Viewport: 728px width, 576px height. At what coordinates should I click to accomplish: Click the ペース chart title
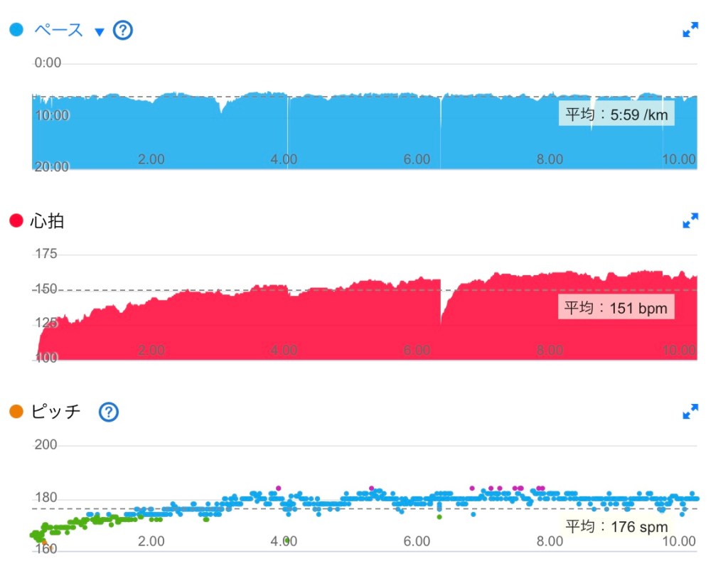(59, 31)
